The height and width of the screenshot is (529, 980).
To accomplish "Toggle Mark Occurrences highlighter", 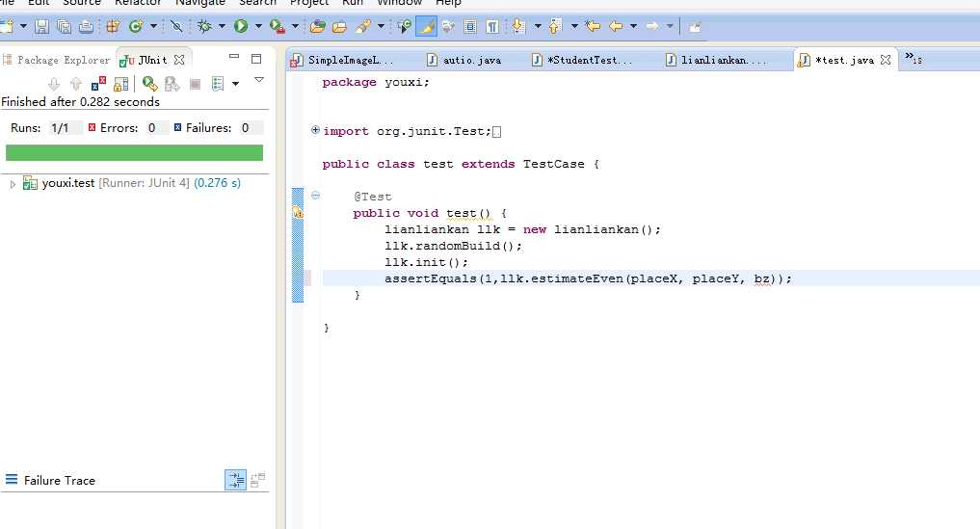I will coord(426,26).
